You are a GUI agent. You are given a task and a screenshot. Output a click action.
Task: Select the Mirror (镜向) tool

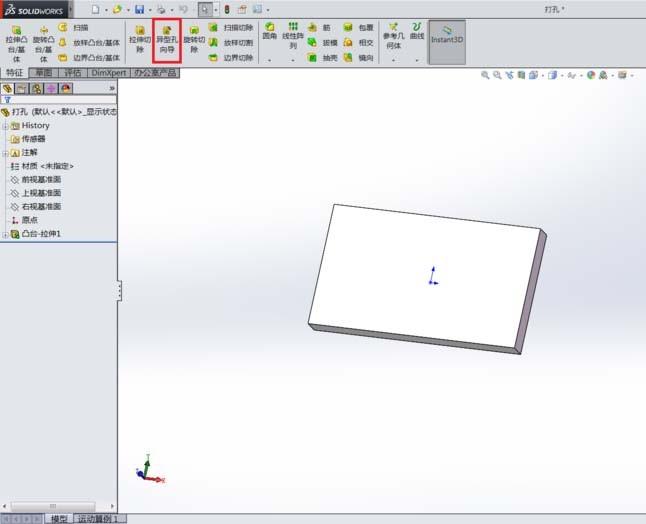(x=358, y=58)
